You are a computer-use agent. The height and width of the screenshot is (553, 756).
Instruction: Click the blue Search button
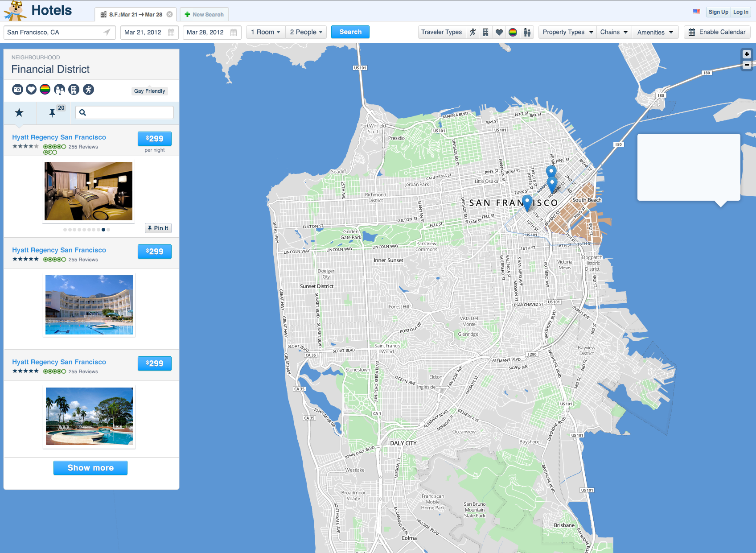click(x=350, y=32)
